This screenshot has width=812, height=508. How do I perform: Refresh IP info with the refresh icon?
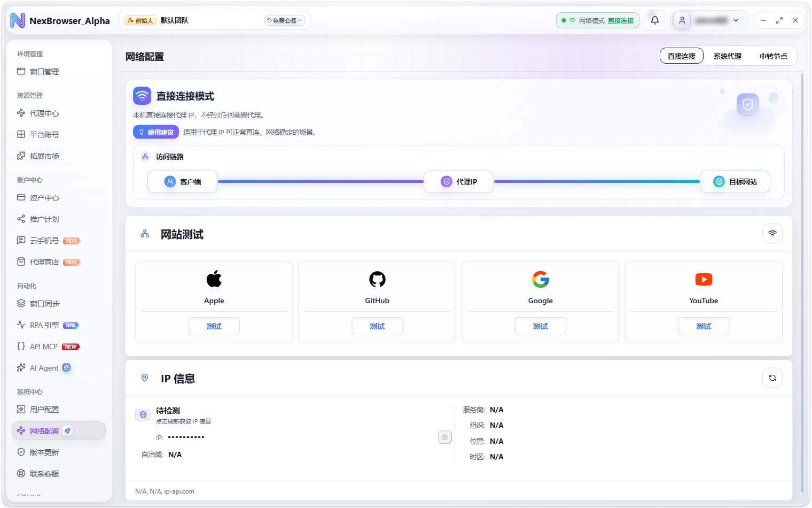pyautogui.click(x=772, y=378)
